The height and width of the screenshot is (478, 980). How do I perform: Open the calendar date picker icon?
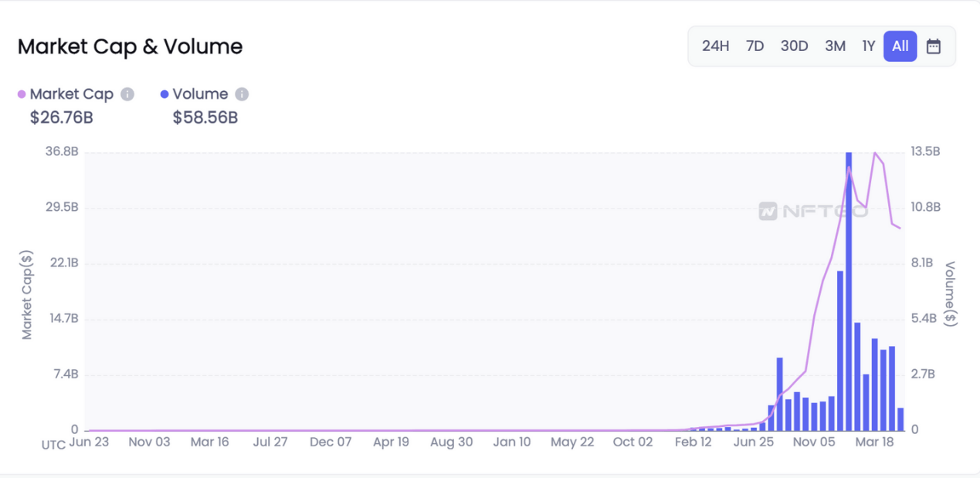coord(933,46)
